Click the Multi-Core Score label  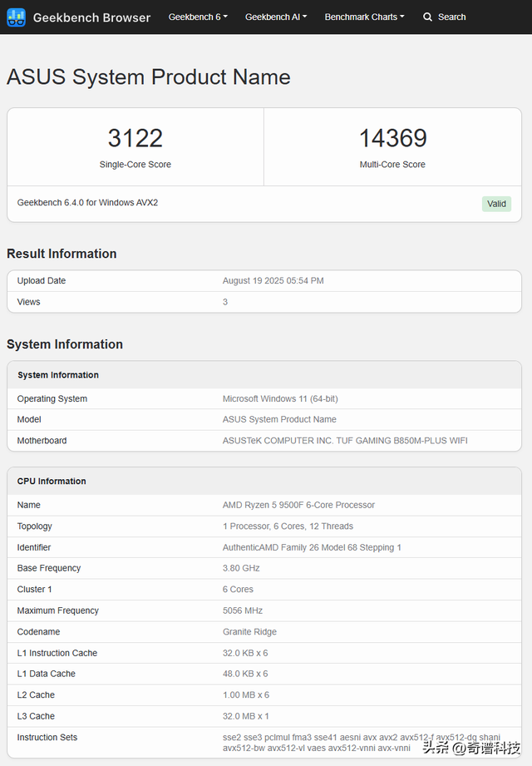tap(392, 165)
